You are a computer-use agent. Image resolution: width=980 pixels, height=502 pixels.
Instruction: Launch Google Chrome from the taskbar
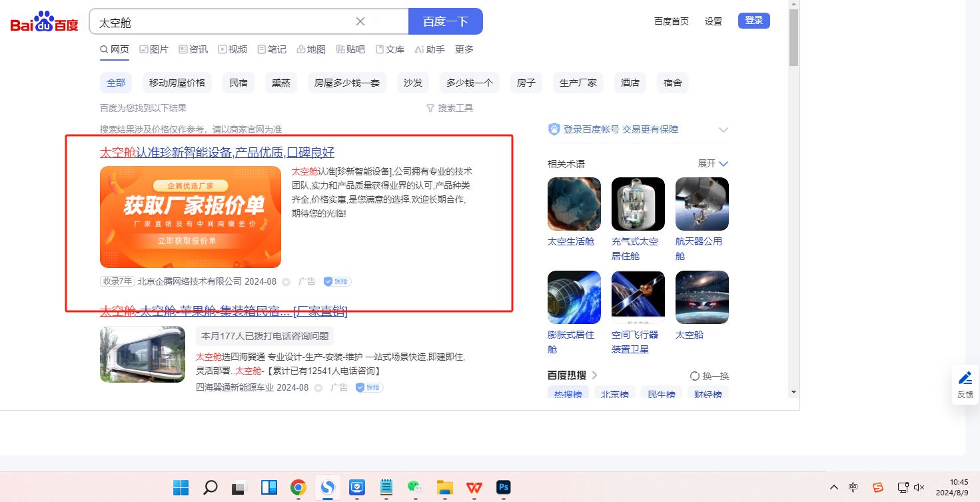point(298,487)
